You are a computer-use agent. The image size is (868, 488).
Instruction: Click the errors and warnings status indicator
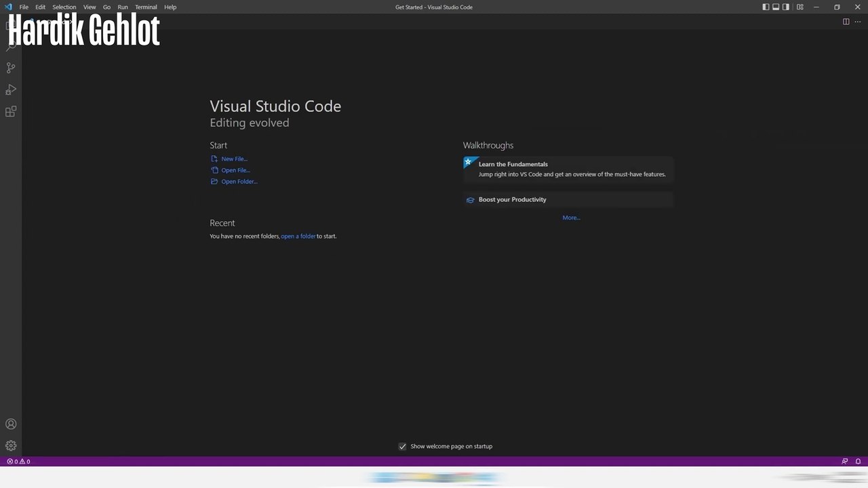[18, 462]
